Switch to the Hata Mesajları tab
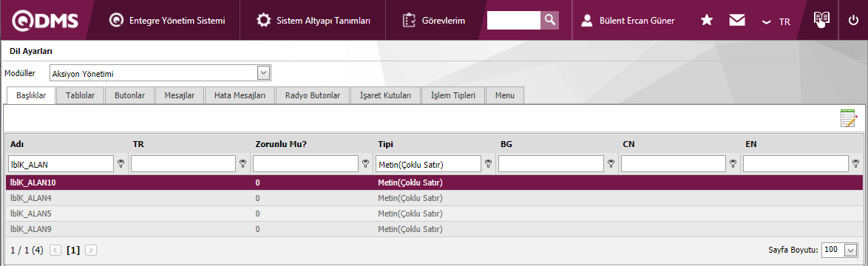Screen dimensions: 868x266 (240, 95)
